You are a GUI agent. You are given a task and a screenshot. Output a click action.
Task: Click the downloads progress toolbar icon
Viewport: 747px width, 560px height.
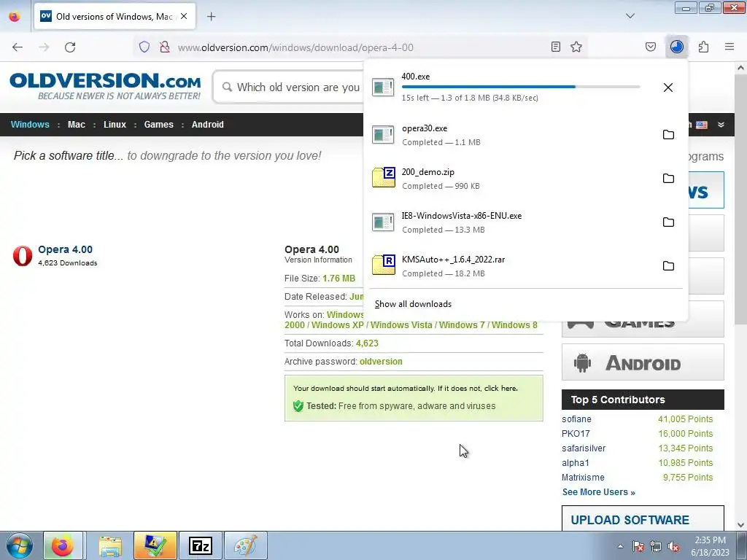click(677, 47)
